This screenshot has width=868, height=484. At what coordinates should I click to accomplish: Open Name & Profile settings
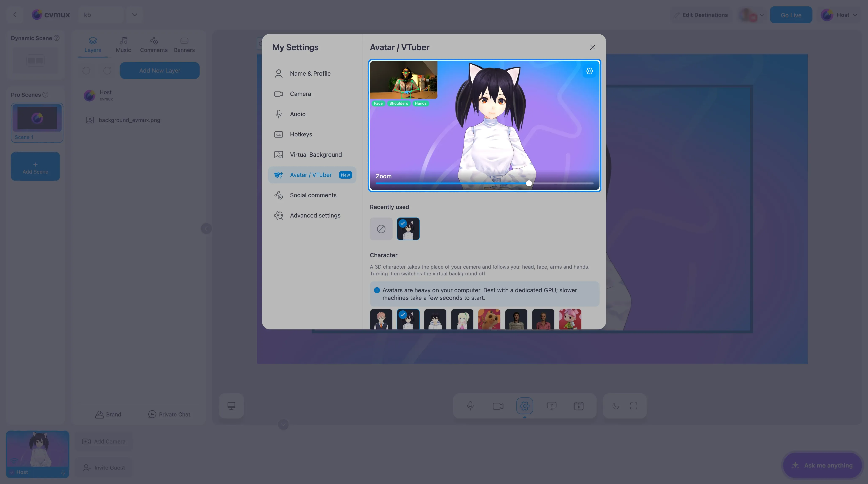312,73
